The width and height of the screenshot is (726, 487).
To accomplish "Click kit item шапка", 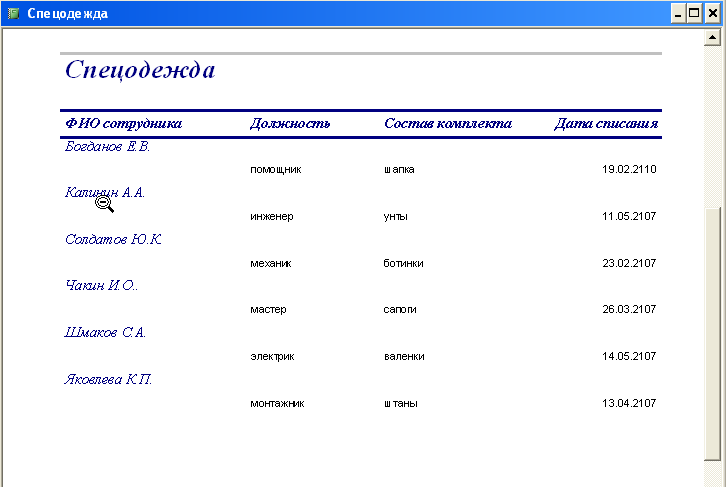I will click(399, 170).
